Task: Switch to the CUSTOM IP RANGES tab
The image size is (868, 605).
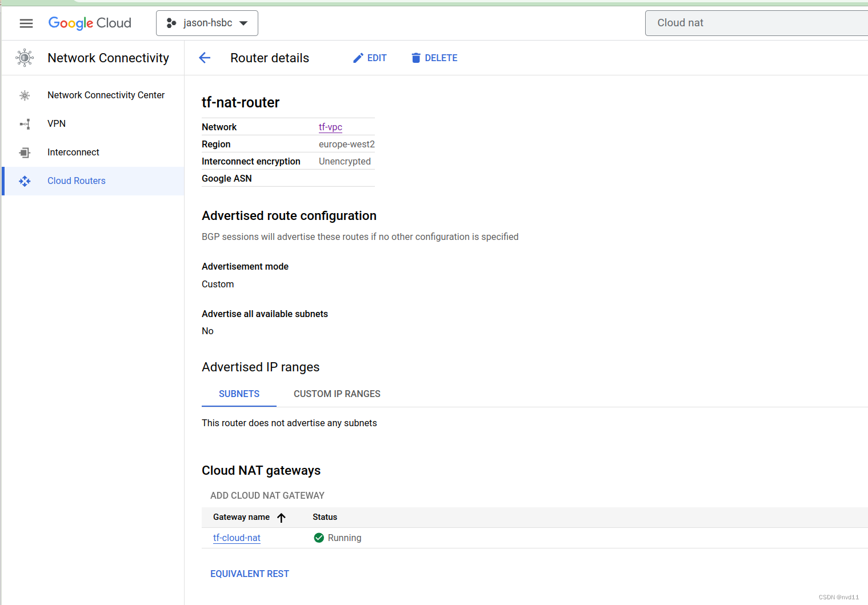Action: (337, 394)
